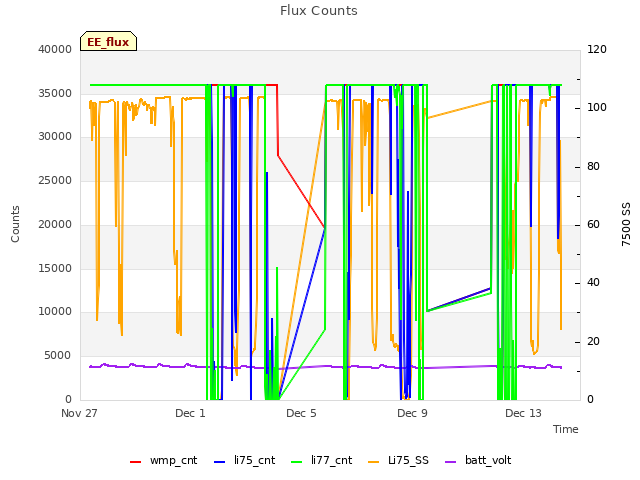This screenshot has height=480, width=640.
Task: Click the Counts y-axis label
Action: [15, 224]
